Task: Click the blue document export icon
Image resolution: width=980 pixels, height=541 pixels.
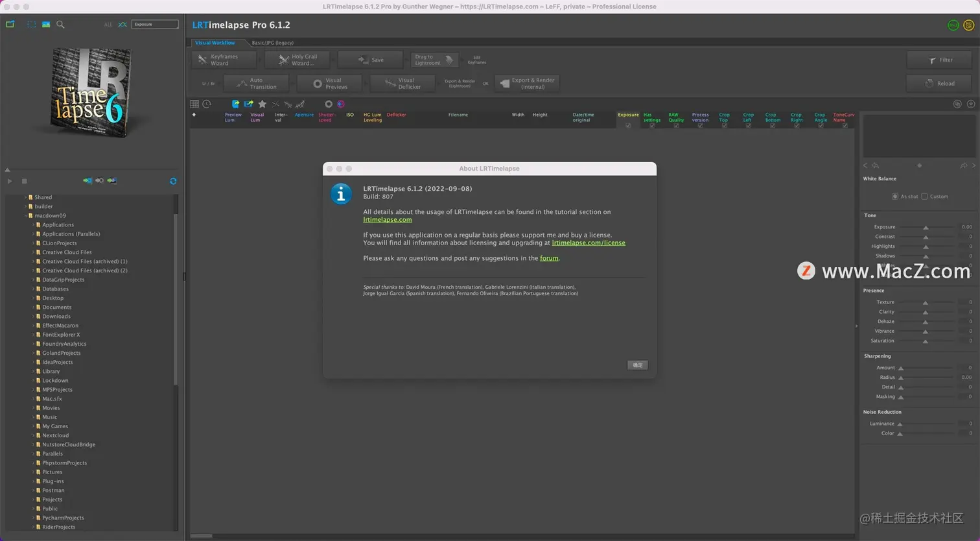Action: click(235, 104)
